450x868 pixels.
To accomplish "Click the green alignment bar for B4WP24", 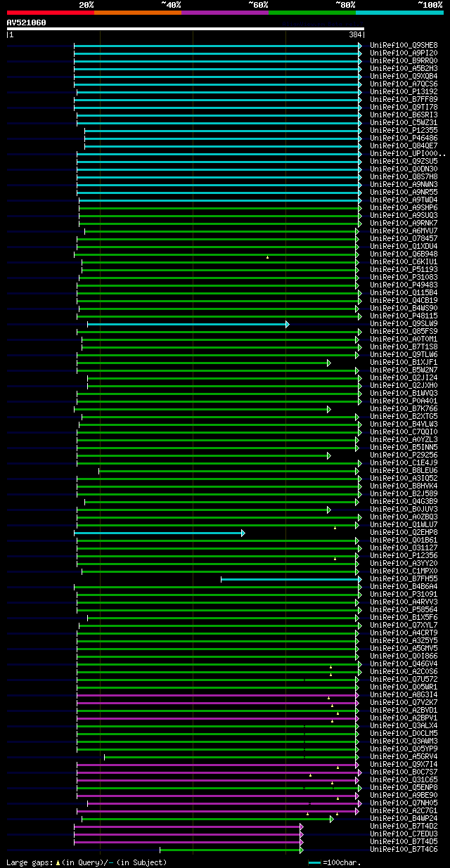I will click(x=207, y=819).
